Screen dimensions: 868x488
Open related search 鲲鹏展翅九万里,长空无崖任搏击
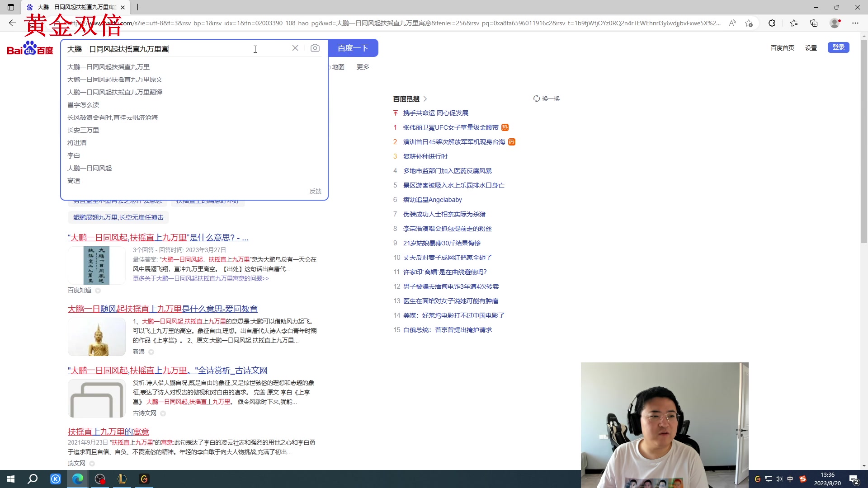pyautogui.click(x=118, y=217)
